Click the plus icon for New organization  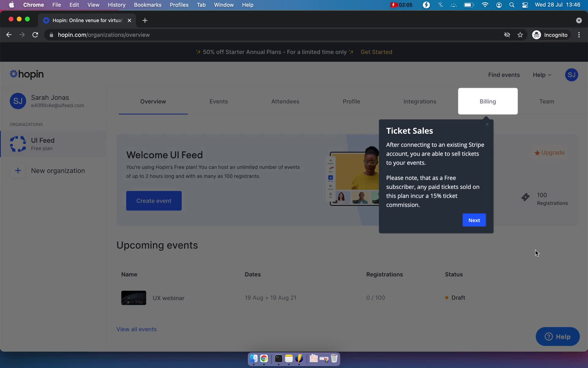coord(18,171)
